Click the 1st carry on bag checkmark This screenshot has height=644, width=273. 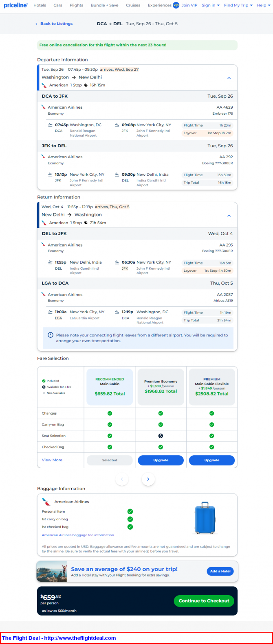[x=130, y=519]
